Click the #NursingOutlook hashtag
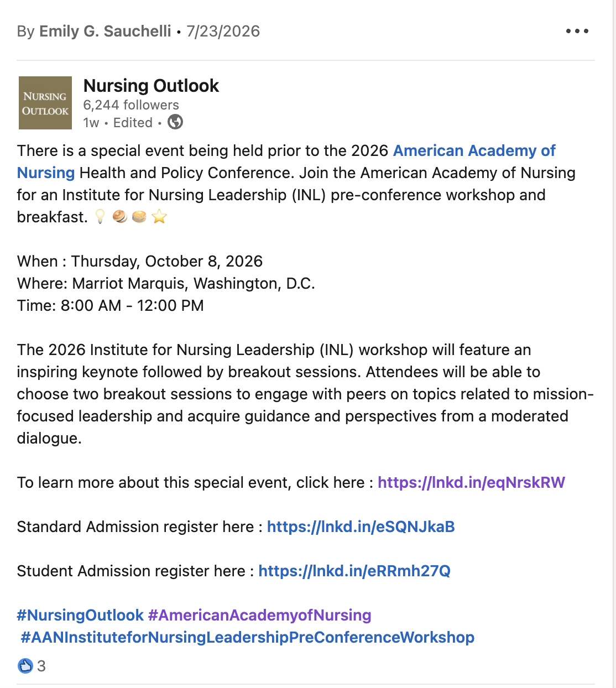The width and height of the screenshot is (616, 688). pos(80,615)
